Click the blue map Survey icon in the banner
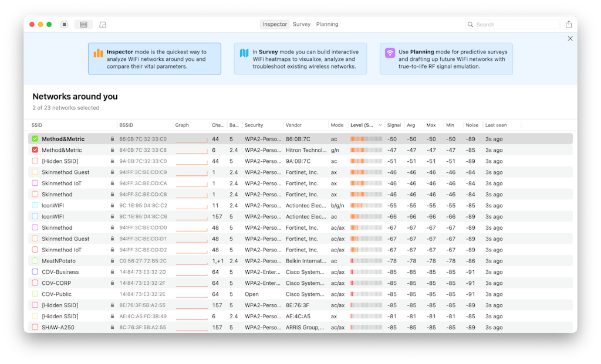601x364 pixels. [244, 53]
